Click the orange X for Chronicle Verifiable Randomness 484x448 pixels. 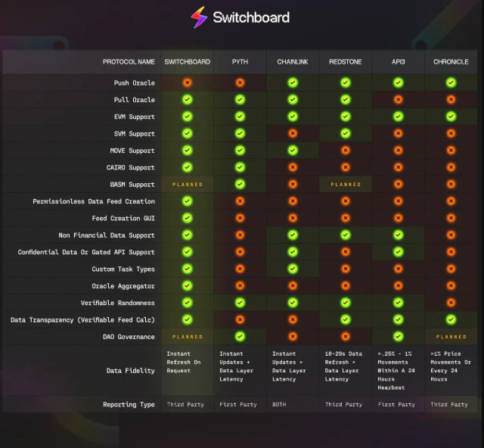451,303
